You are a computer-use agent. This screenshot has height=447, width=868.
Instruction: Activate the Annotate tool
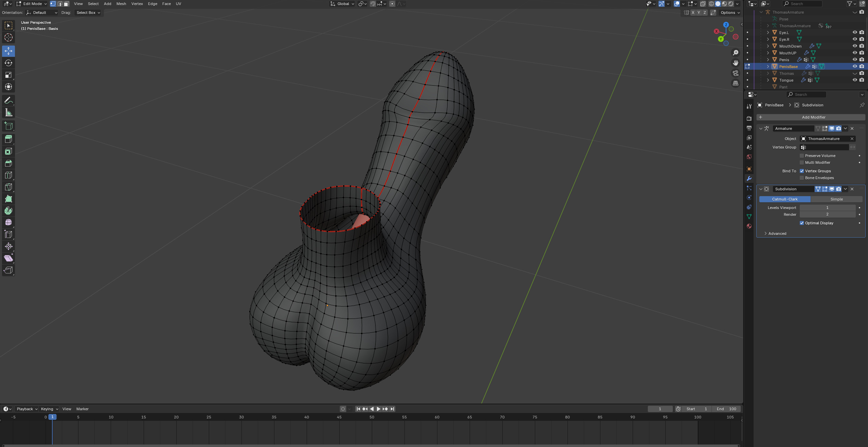[8, 100]
